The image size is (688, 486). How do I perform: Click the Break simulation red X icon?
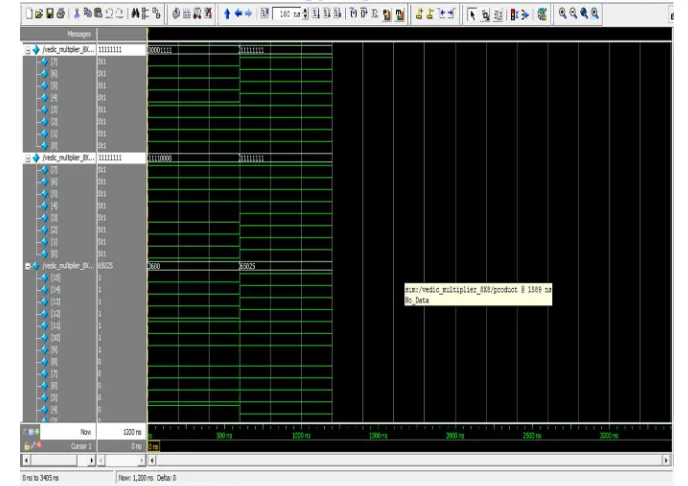pos(208,14)
